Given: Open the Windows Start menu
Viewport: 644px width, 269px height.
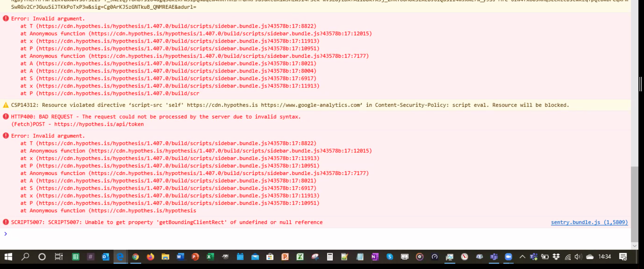Looking at the screenshot, I should pos(8,257).
